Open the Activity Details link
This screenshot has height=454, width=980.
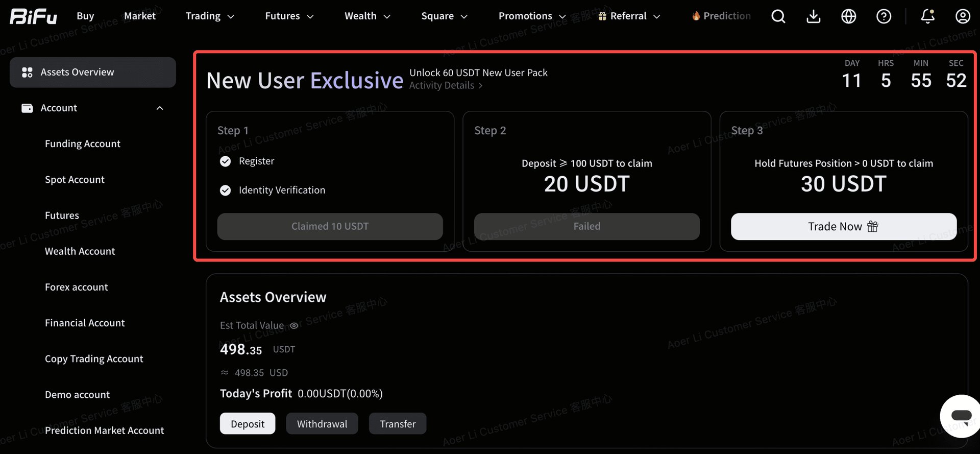(x=446, y=85)
